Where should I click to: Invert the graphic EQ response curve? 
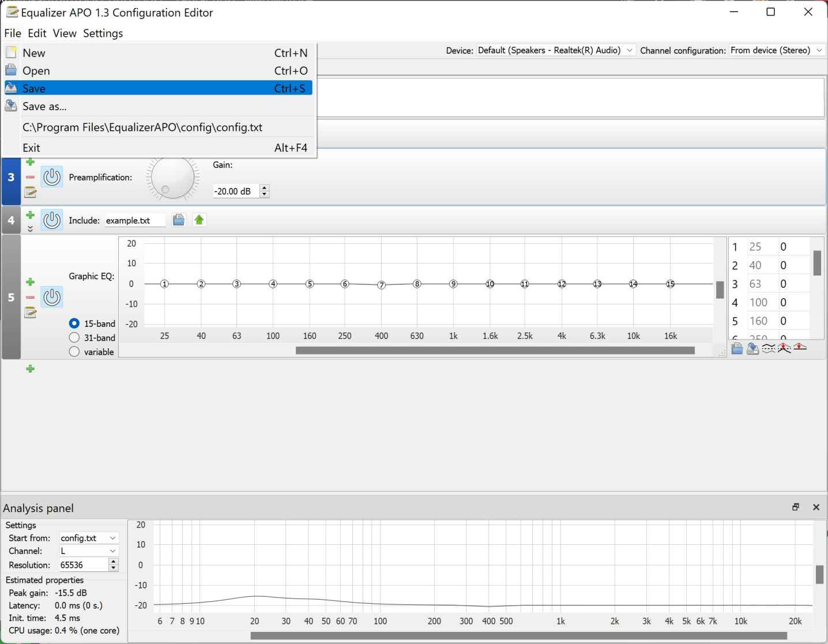[769, 348]
